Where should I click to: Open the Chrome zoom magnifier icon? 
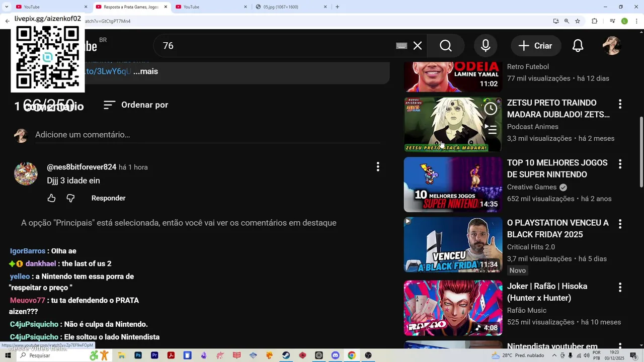(567, 21)
